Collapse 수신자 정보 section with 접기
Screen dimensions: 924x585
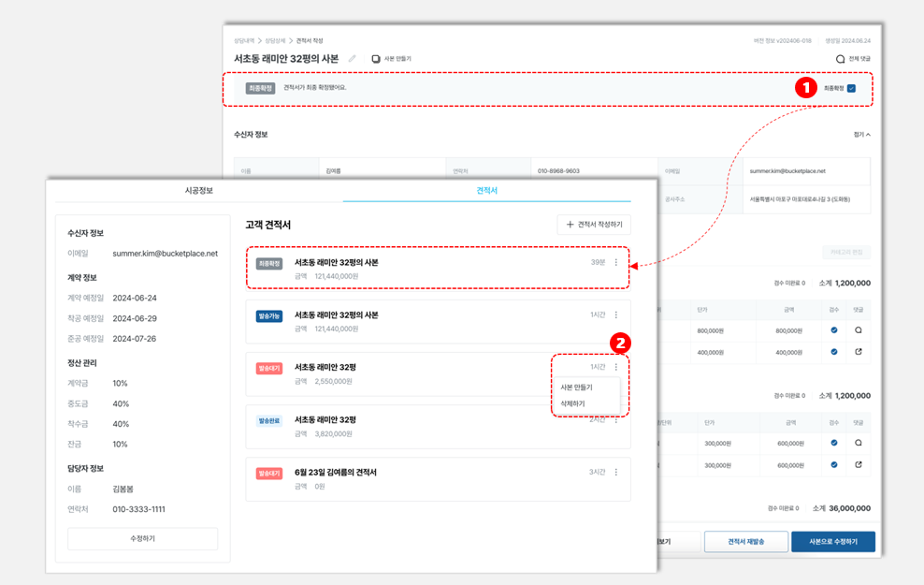[861, 135]
